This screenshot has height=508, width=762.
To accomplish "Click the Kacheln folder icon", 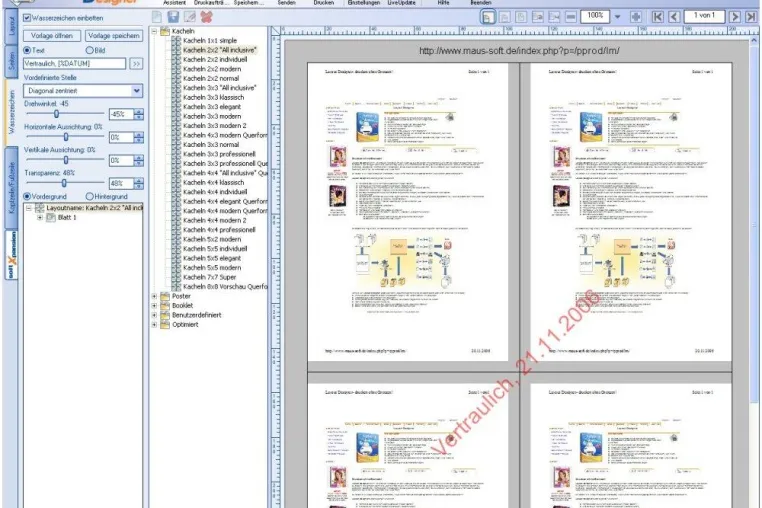I will [165, 31].
